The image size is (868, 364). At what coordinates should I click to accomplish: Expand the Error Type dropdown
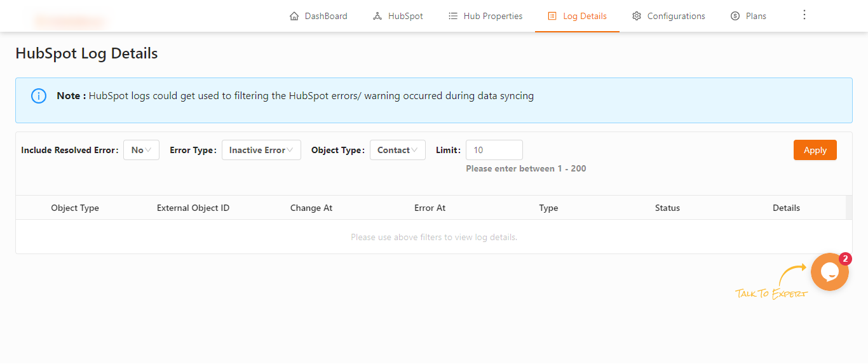[261, 150]
